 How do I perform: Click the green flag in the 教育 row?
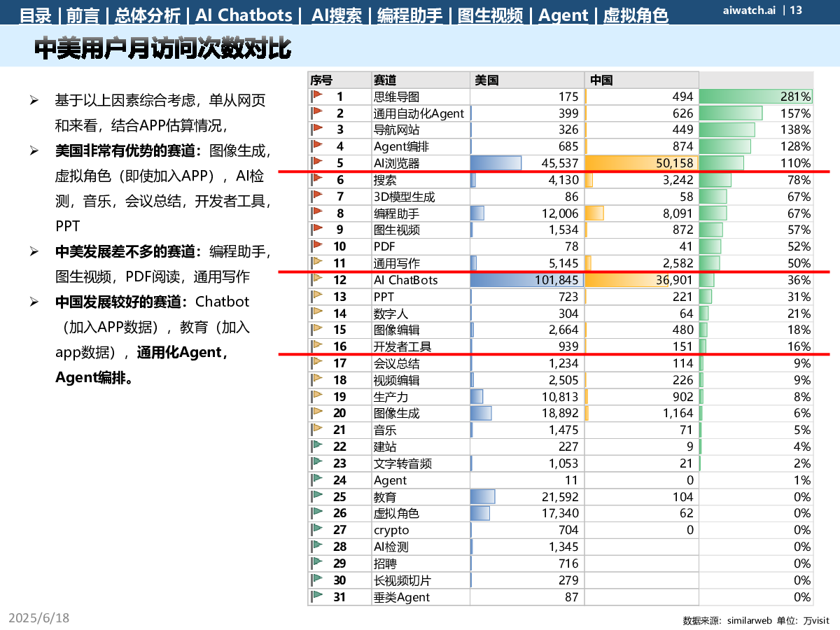point(316,496)
